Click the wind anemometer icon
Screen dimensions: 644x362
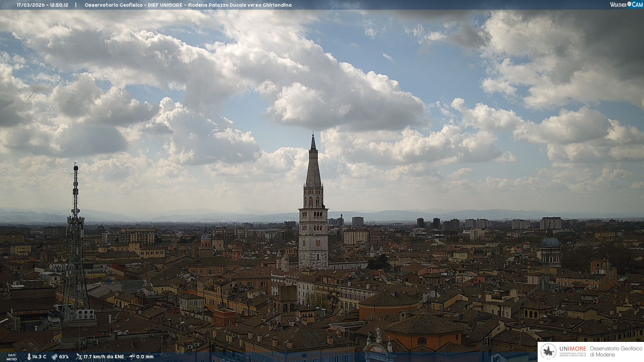pyautogui.click(x=79, y=357)
